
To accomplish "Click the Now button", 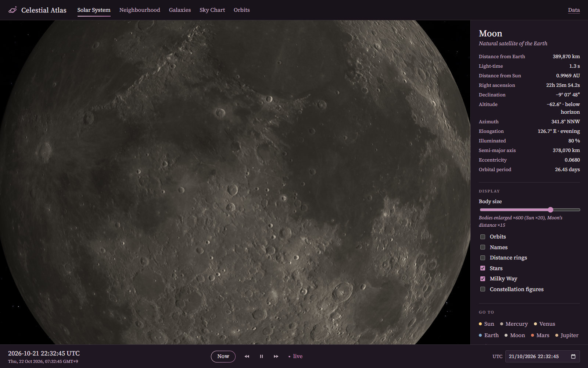I will (x=223, y=356).
